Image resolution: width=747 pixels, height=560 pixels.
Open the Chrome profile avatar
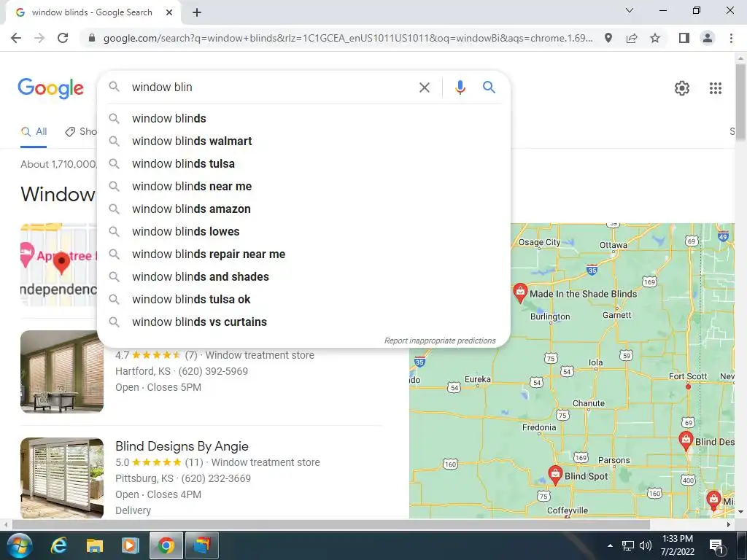tap(708, 38)
